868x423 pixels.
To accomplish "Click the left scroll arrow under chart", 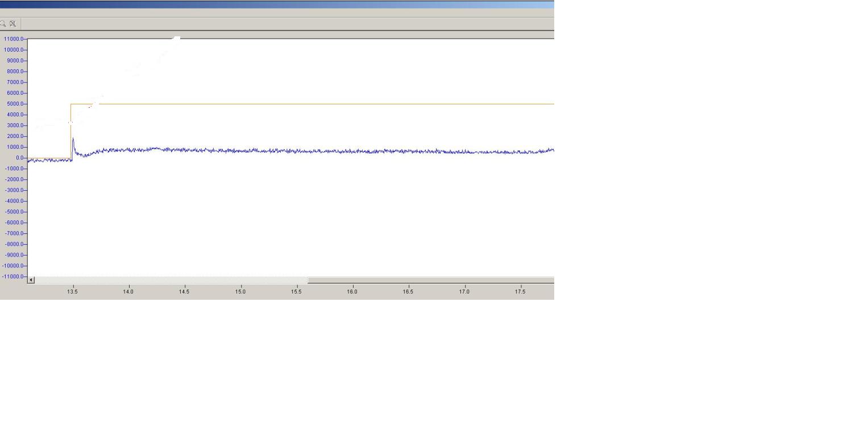I will click(x=31, y=280).
